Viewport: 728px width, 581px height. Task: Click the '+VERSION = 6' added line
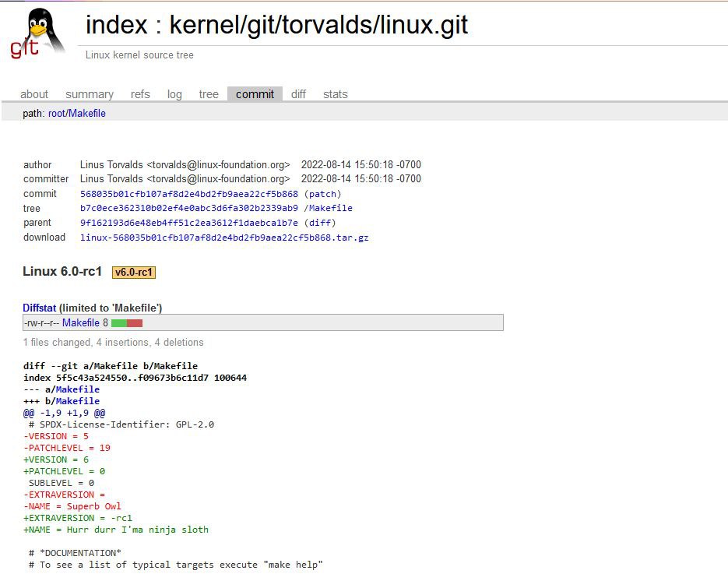(x=56, y=460)
